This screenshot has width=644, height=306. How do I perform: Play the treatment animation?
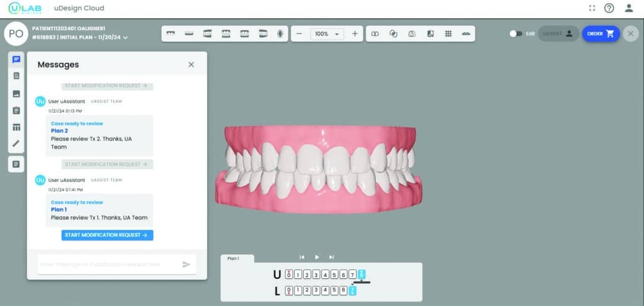pos(316,257)
